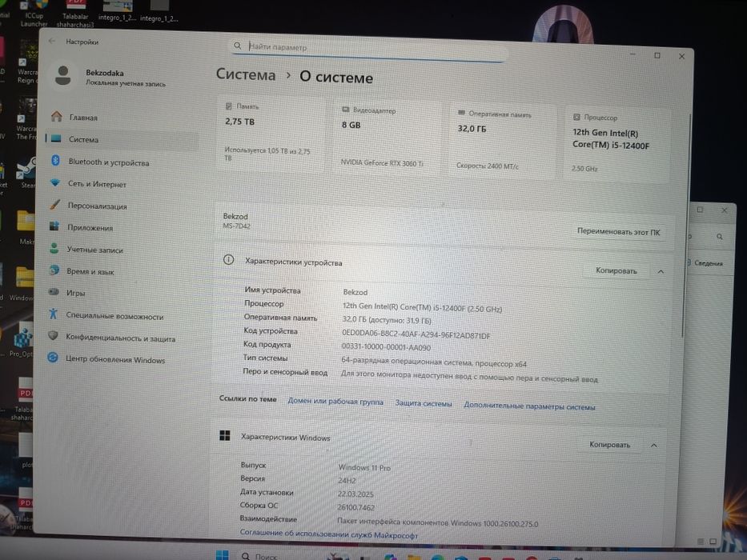Click the globe clock icon beside Время и язык
The image size is (747, 560).
pyautogui.click(x=54, y=270)
